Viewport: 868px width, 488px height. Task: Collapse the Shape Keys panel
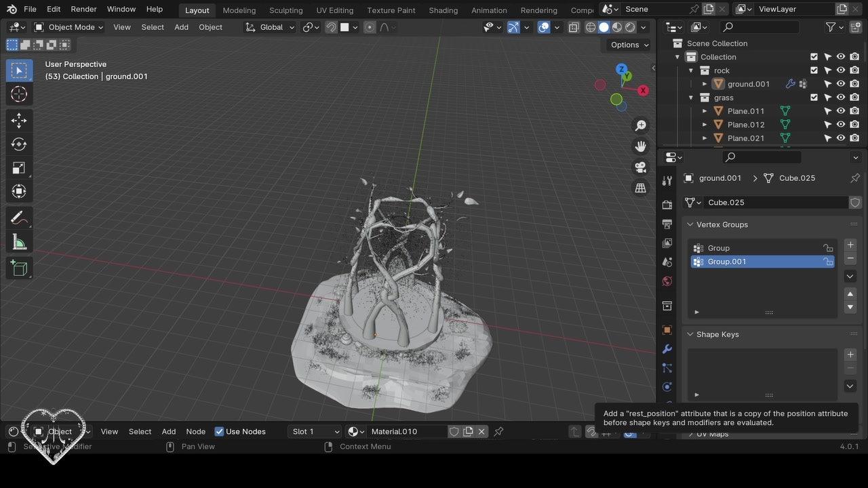tap(690, 334)
